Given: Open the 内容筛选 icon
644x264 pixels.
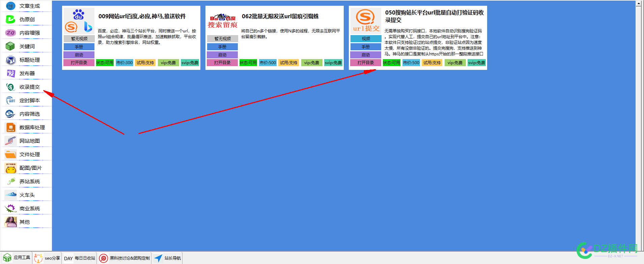Looking at the screenshot, I should (x=10, y=114).
